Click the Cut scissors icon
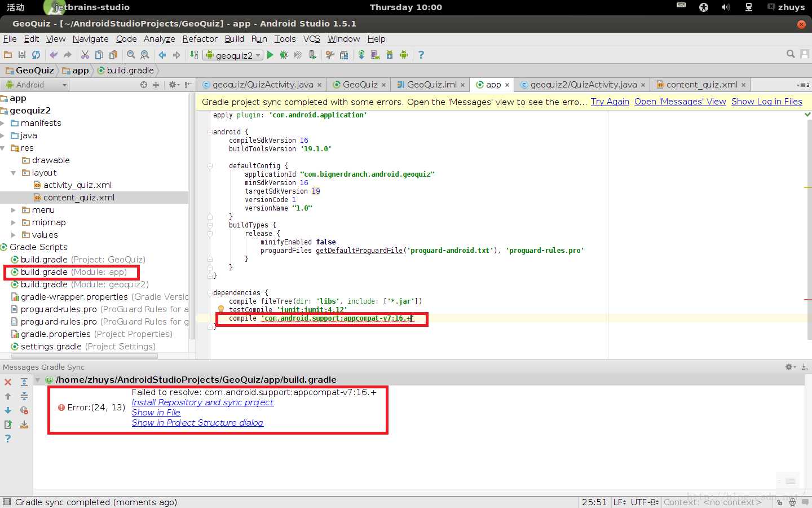Image resolution: width=812 pixels, height=508 pixels. coord(85,55)
